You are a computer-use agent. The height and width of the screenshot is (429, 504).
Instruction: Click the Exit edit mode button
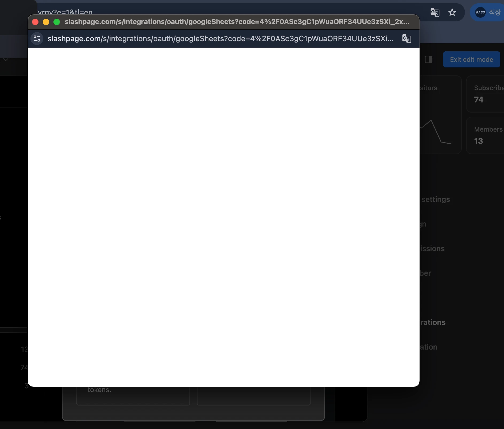(x=471, y=59)
